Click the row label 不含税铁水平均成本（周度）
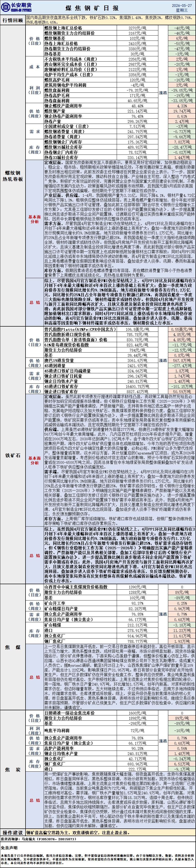The height and width of the screenshot is (868, 196). pyautogui.click(x=71, y=59)
